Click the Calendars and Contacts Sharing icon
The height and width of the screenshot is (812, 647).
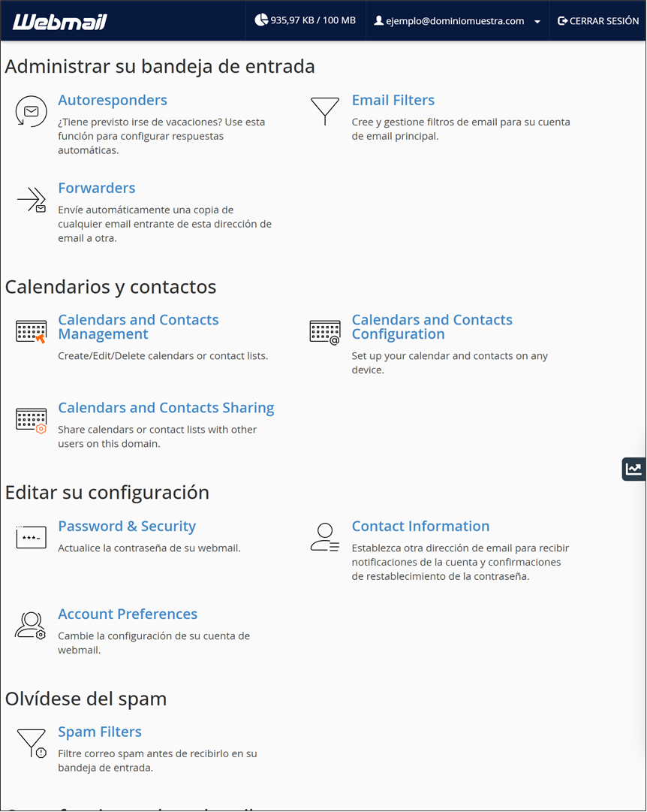pos(31,421)
